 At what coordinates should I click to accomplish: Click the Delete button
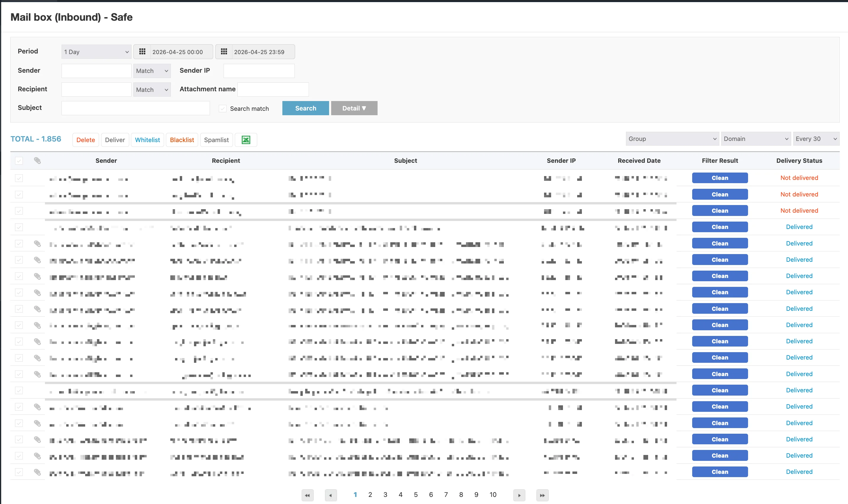[86, 140]
